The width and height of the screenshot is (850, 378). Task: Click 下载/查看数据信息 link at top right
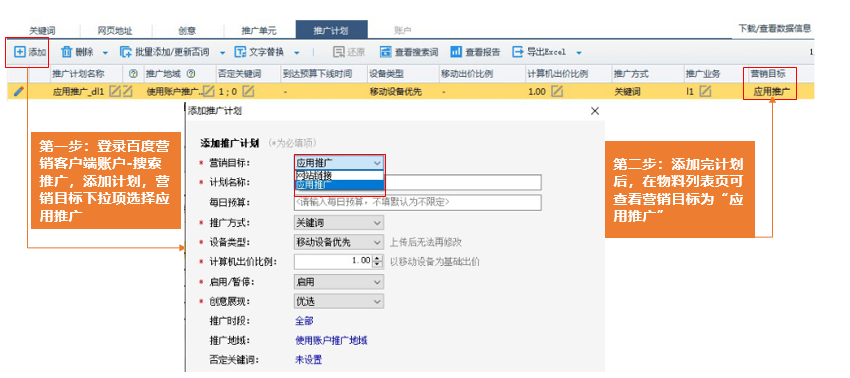coord(775,29)
